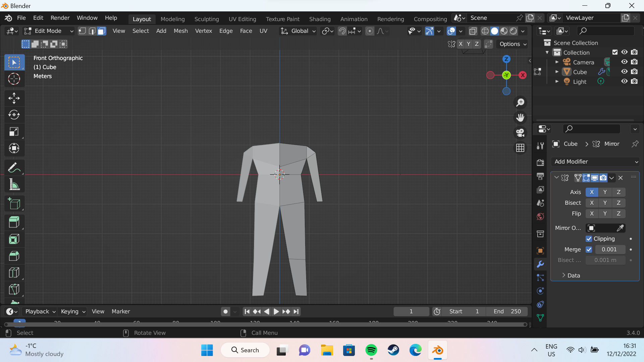Select the Extrude Region tool
Image resolution: width=644 pixels, height=362 pixels.
[x=14, y=222]
